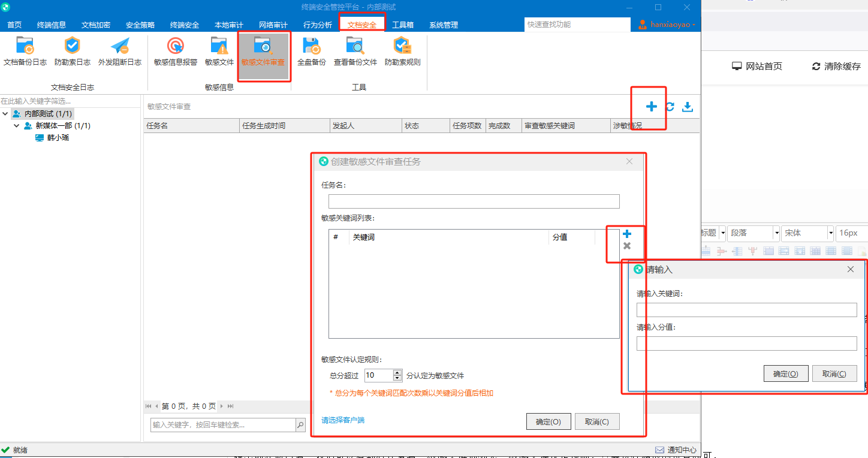The image size is (868, 458).
Task: Click the 关键词 column header in the dialog
Action: click(x=448, y=237)
